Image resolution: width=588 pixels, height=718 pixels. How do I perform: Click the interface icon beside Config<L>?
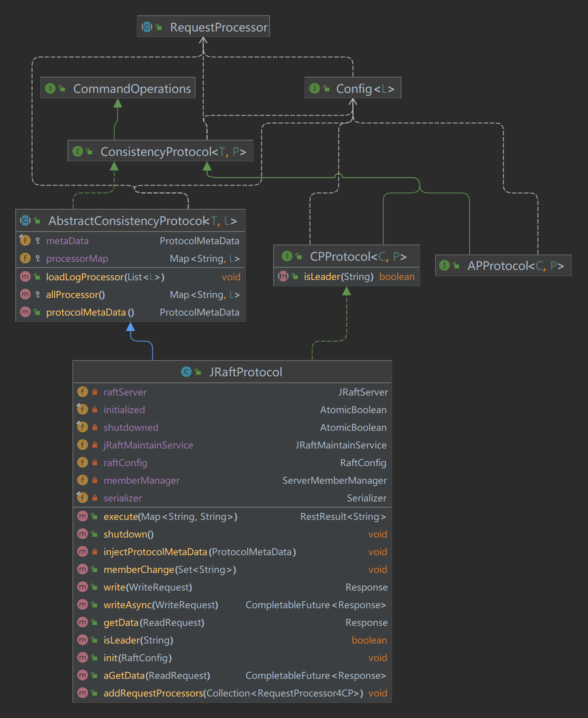click(x=315, y=88)
